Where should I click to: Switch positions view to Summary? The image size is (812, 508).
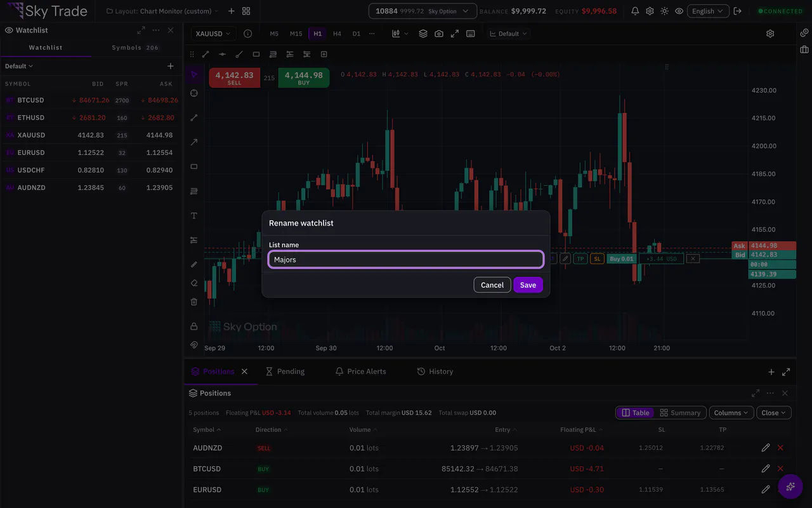click(680, 413)
